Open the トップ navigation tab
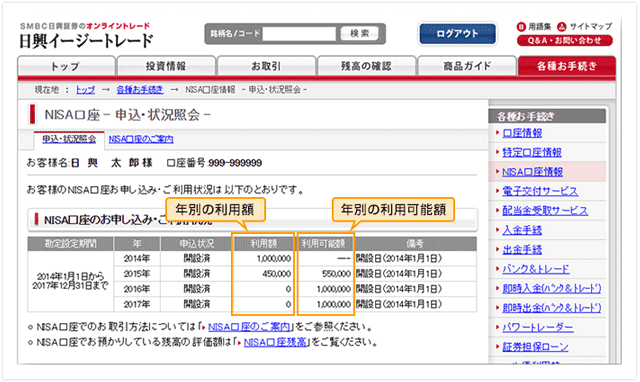 pyautogui.click(x=66, y=66)
